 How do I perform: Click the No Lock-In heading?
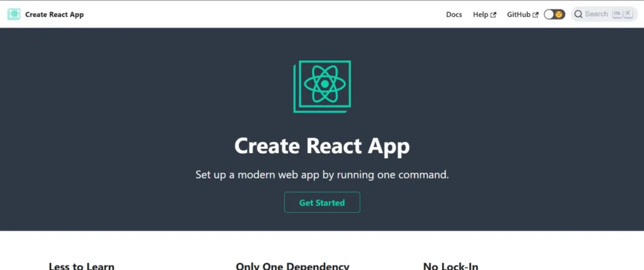point(450,266)
